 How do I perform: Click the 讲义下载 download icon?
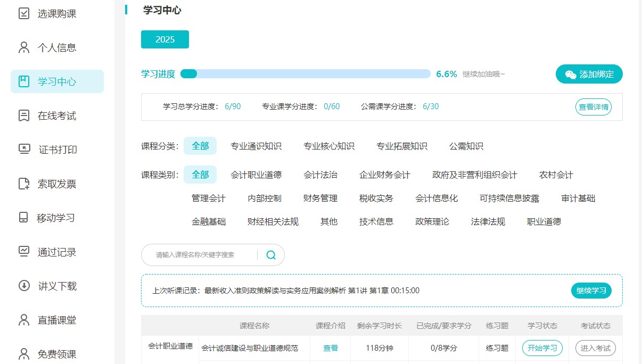[x=24, y=286]
